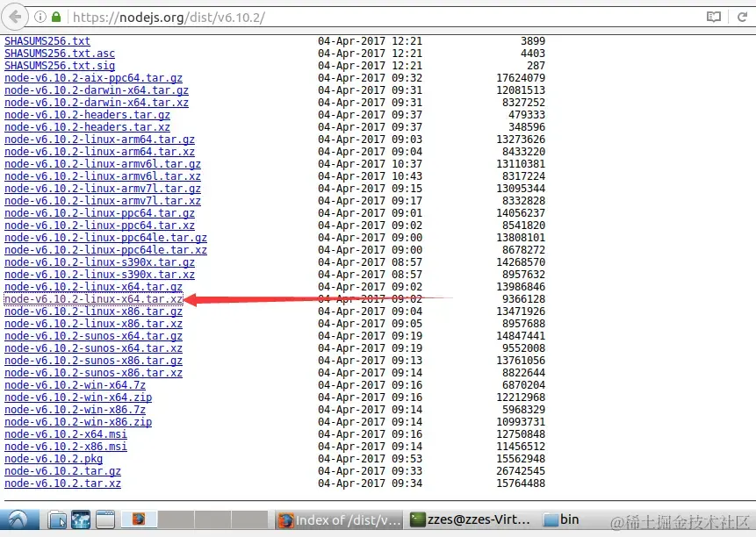Download node-v6.10.2.tar.gz source archive
Image resolution: width=756 pixels, height=537 pixels.
pos(62,471)
